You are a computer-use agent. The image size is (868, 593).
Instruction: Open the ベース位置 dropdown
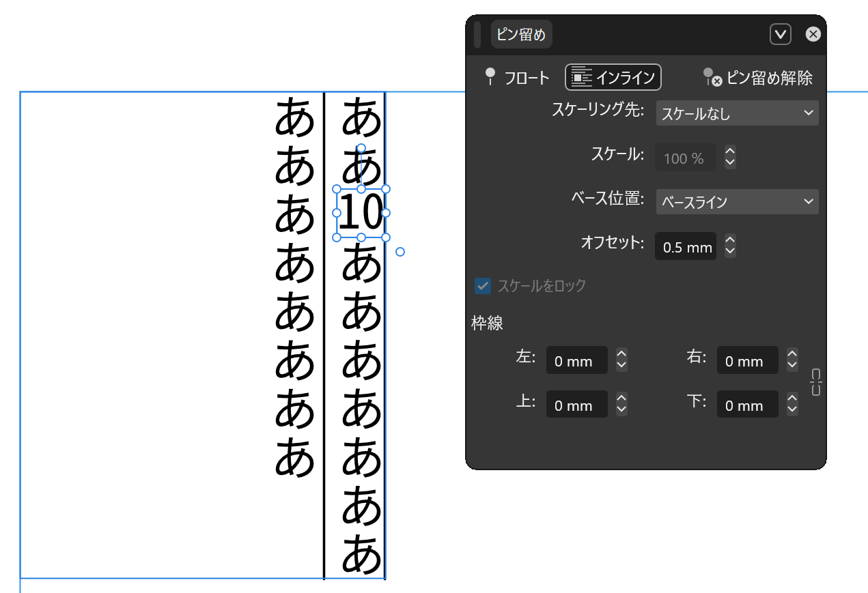click(737, 201)
